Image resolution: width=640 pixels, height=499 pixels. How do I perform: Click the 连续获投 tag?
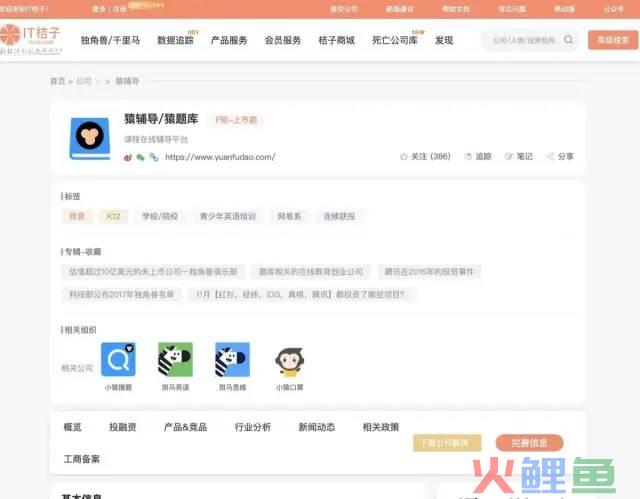point(339,217)
